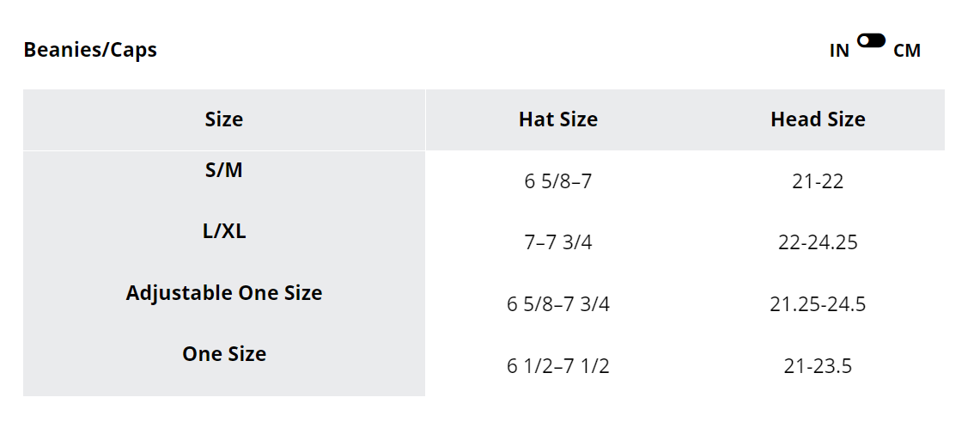
Task: Click the S/M size row label
Action: 224,170
